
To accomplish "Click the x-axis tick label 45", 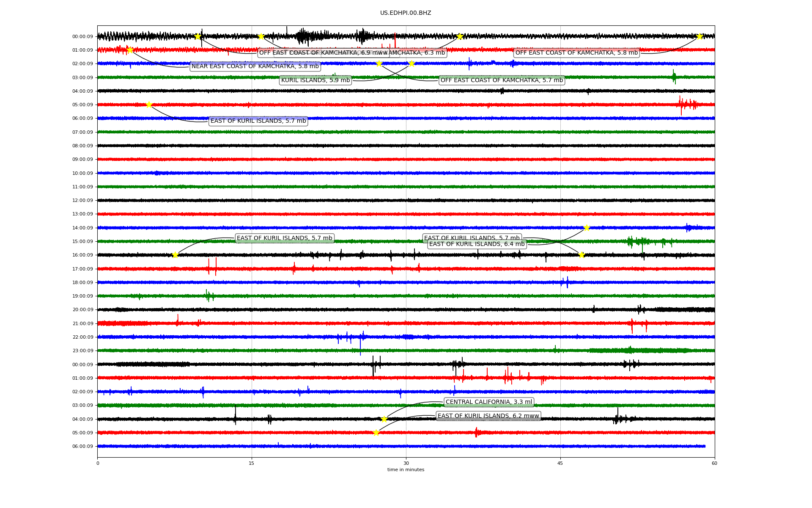I will pyautogui.click(x=560, y=463).
